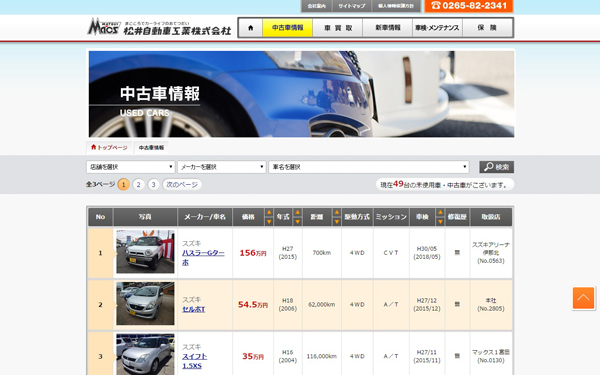Screen dimensions: 600x375
Task: Click the 49台 car count notice
Action: (x=445, y=184)
